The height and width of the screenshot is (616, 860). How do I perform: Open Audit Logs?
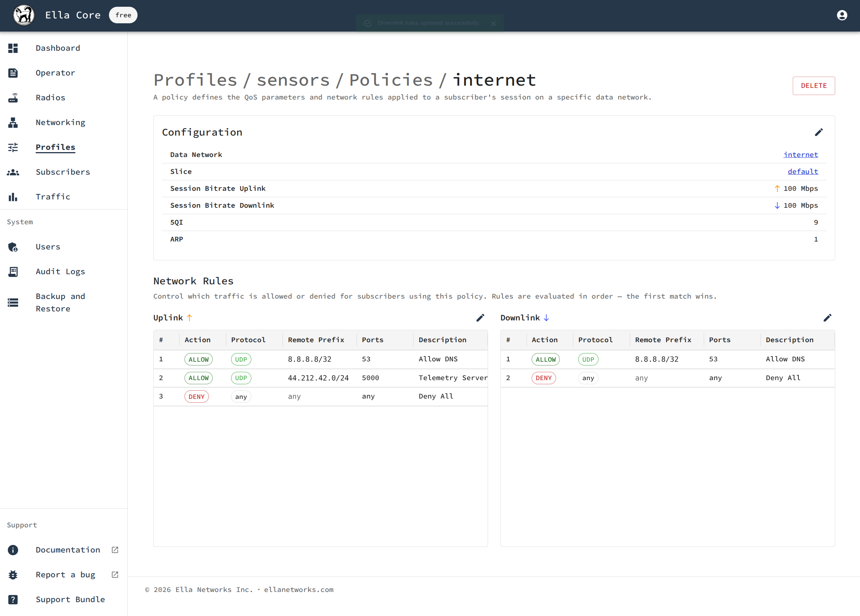[60, 272]
